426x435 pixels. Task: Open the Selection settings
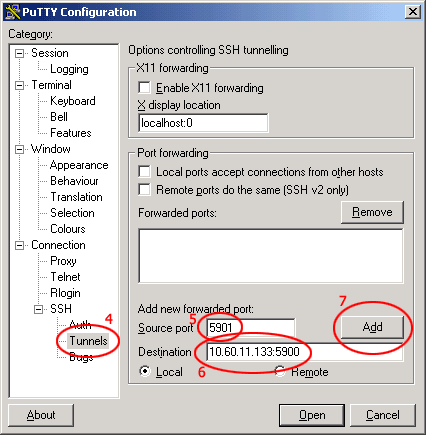coord(72,213)
